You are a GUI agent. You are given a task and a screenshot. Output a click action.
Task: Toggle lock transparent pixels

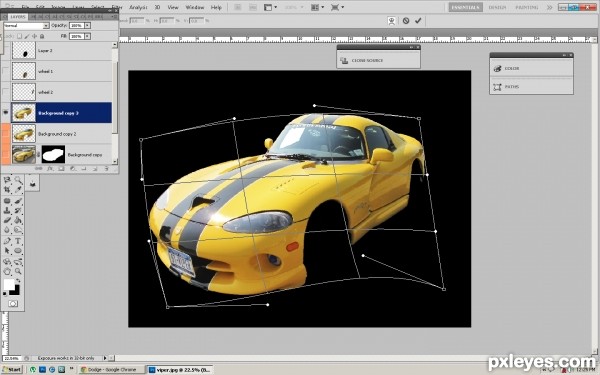click(x=19, y=36)
